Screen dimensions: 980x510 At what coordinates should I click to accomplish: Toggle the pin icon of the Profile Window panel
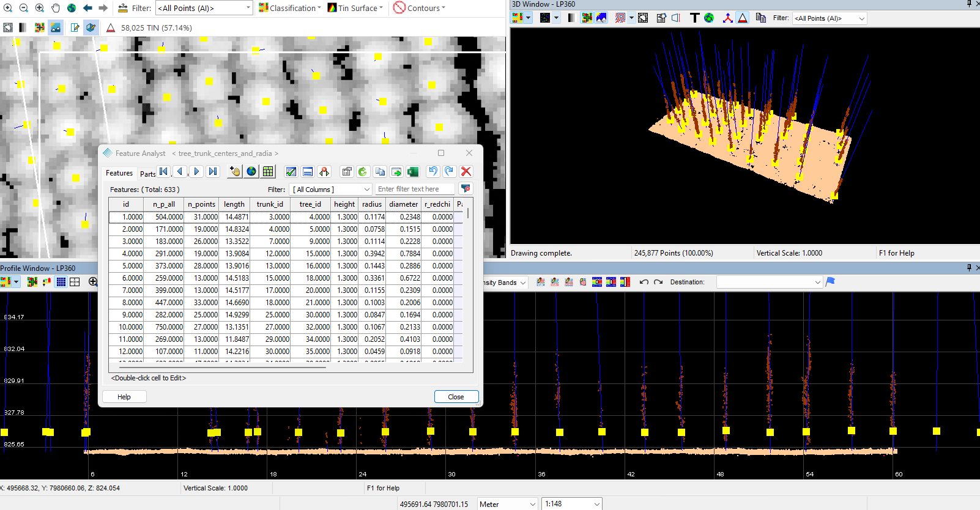[x=969, y=268]
